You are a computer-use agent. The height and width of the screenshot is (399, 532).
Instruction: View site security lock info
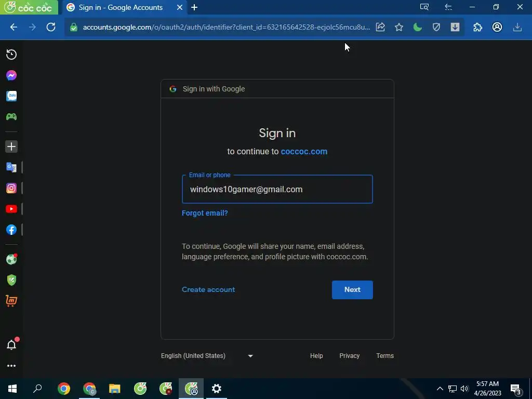(x=74, y=27)
